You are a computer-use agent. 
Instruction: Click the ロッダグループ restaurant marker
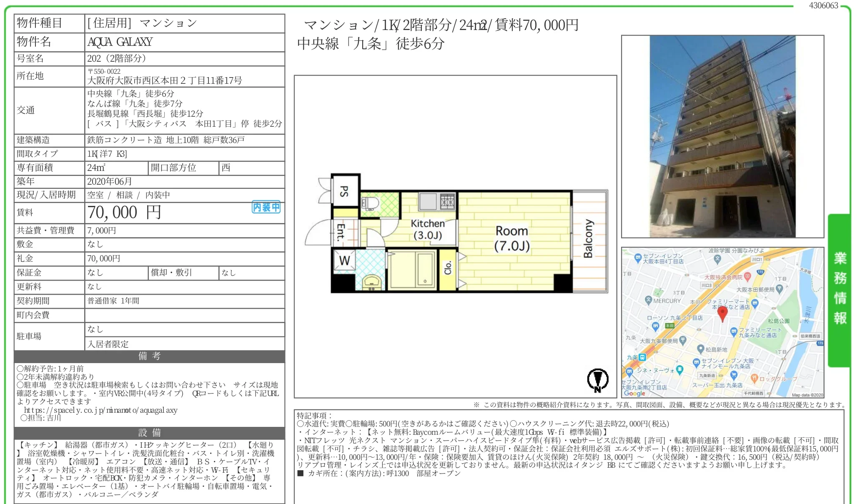click(754, 378)
